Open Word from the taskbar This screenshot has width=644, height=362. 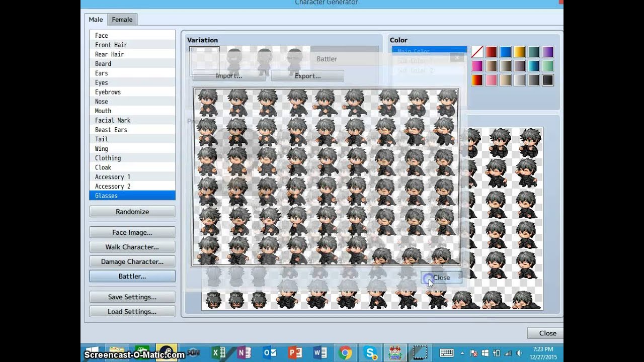(x=319, y=352)
